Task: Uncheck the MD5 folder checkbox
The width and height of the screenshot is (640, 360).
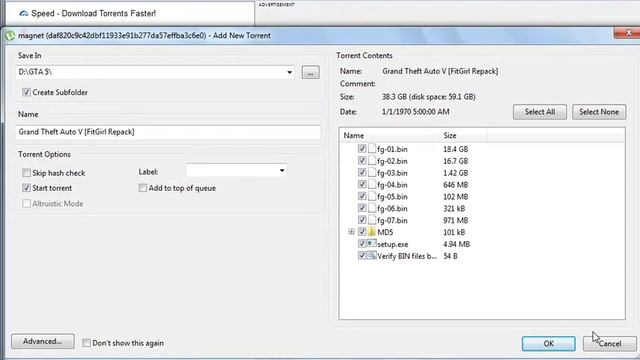Action: pyautogui.click(x=362, y=231)
